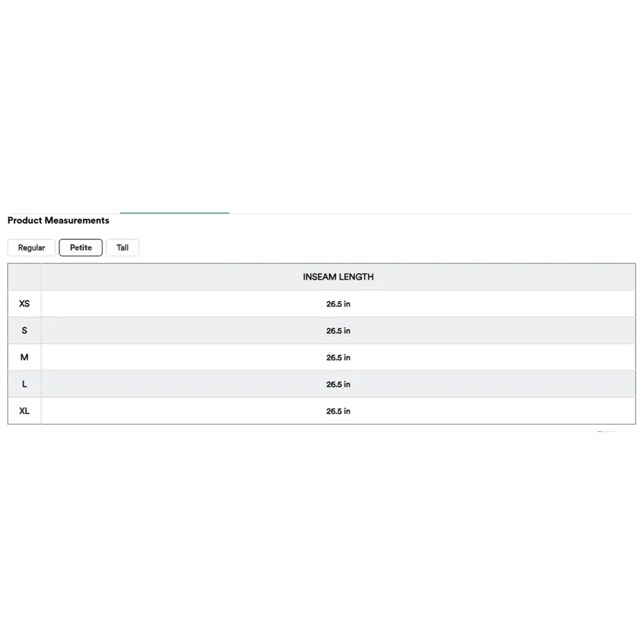Click the 26.5 in value for XL
The height and width of the screenshot is (644, 644).
(x=338, y=411)
